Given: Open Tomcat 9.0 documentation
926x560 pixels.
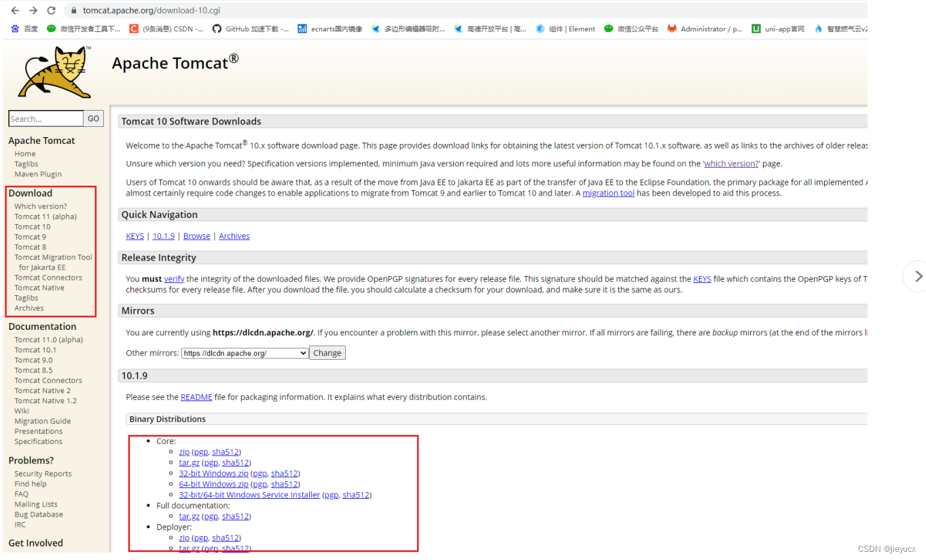Looking at the screenshot, I should [33, 360].
